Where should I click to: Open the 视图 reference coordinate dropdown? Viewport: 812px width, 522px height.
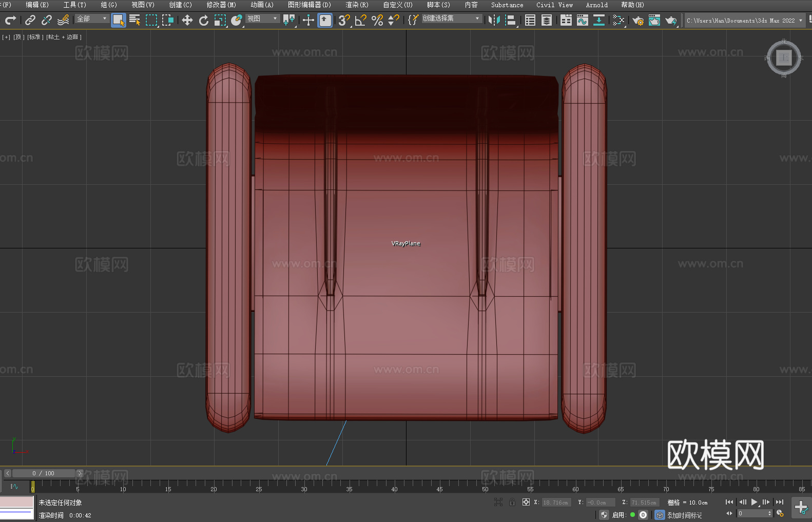pos(262,18)
